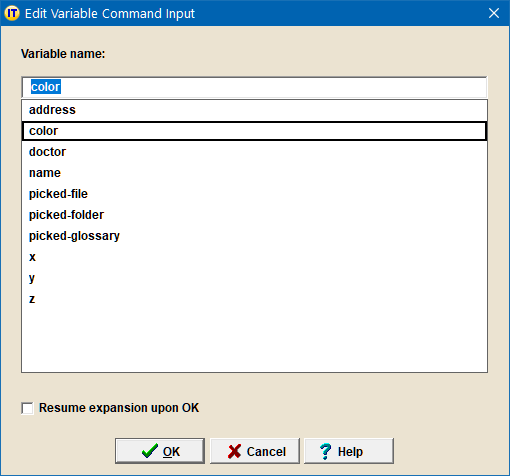This screenshot has width=510, height=476.
Task: Choose the 'picked-glossary' variable
Action: pos(254,236)
